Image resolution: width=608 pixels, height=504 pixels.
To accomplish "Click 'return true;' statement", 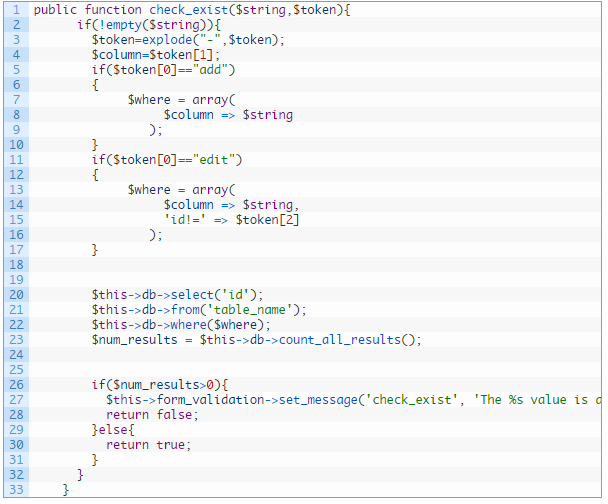I will pyautogui.click(x=149, y=445).
